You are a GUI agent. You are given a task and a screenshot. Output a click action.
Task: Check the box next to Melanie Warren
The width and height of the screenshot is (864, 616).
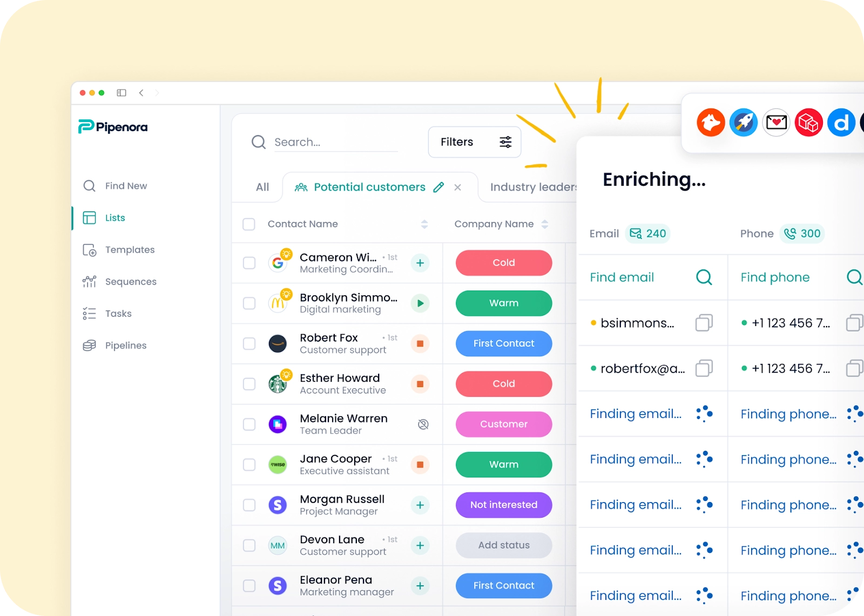[x=249, y=424]
